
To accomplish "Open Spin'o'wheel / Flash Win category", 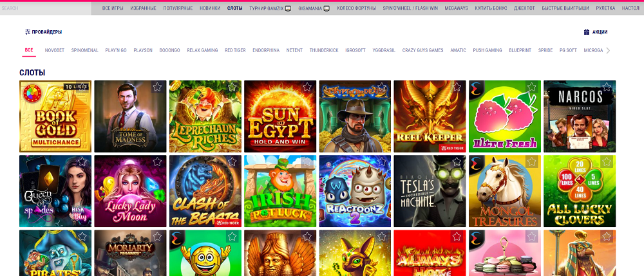I will tap(410, 8).
